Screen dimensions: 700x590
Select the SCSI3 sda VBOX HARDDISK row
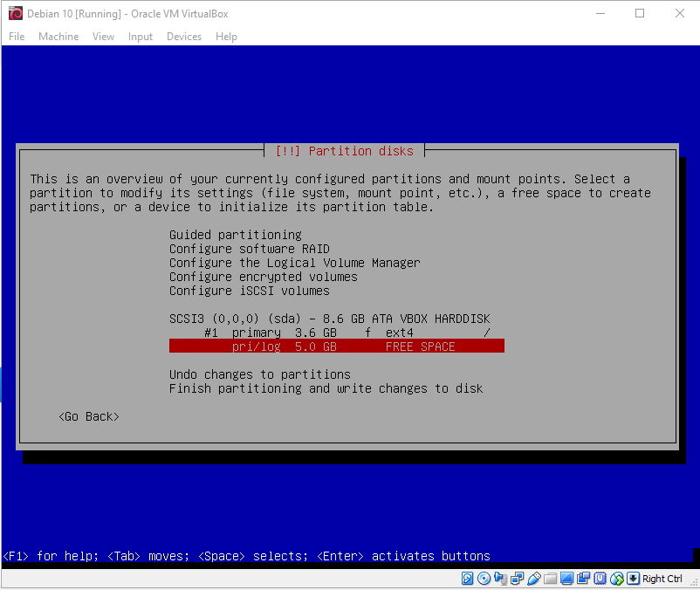click(x=329, y=319)
